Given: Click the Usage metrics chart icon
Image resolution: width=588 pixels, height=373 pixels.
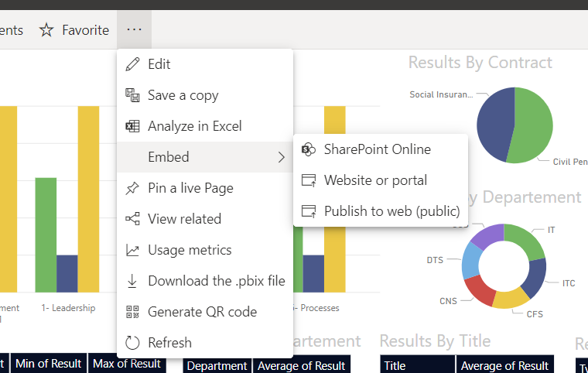Looking at the screenshot, I should click(132, 250).
